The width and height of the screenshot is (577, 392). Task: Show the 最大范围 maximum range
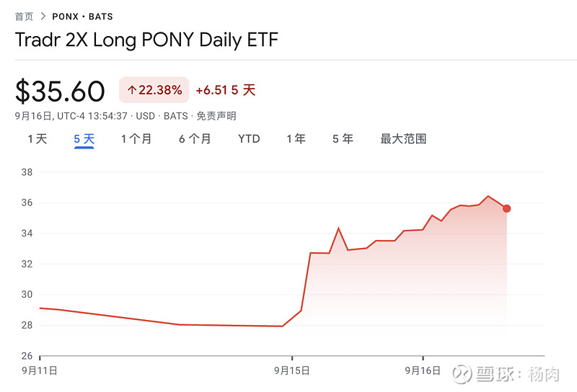pyautogui.click(x=403, y=139)
